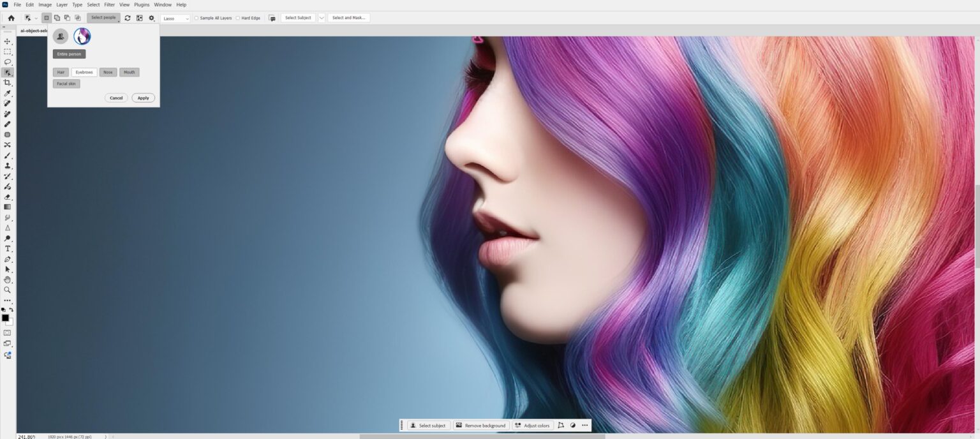Toggle the Hair option in Select people panel
This screenshot has height=439, width=980.
click(60, 72)
